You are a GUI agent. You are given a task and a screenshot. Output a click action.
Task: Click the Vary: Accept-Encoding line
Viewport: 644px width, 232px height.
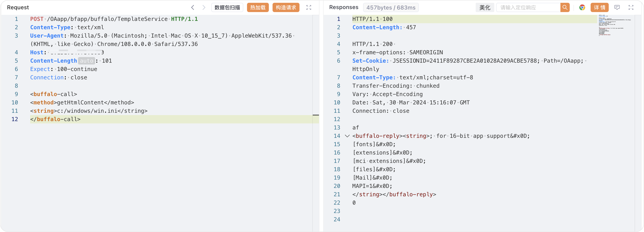point(387,94)
